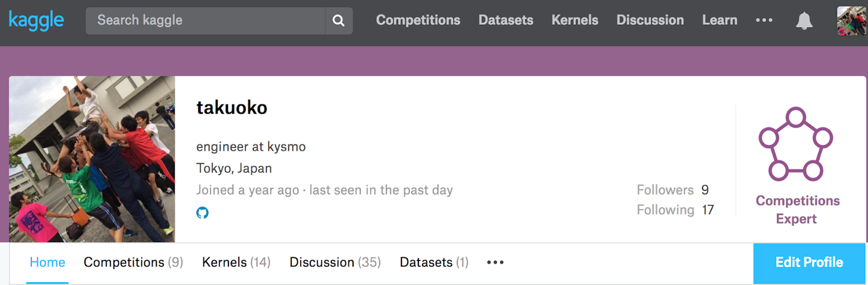Screen dimensions: 868x285
Task: Navigate to Kernels in top navigation
Action: click(x=574, y=20)
